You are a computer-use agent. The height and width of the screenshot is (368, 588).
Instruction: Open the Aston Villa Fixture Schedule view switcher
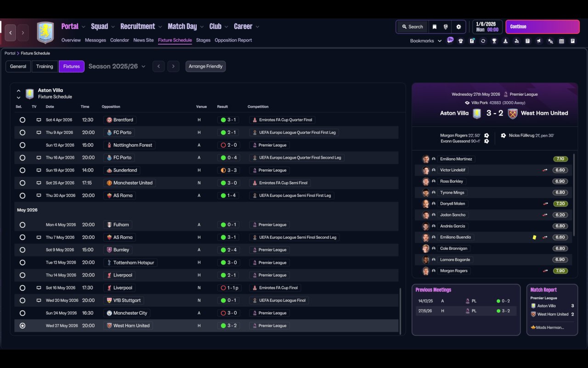tap(18, 94)
